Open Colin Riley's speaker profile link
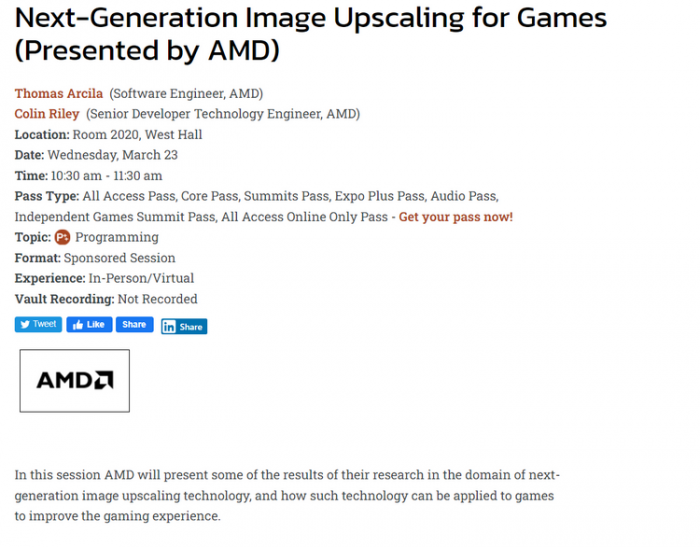Image resolution: width=700 pixels, height=547 pixels. (47, 114)
